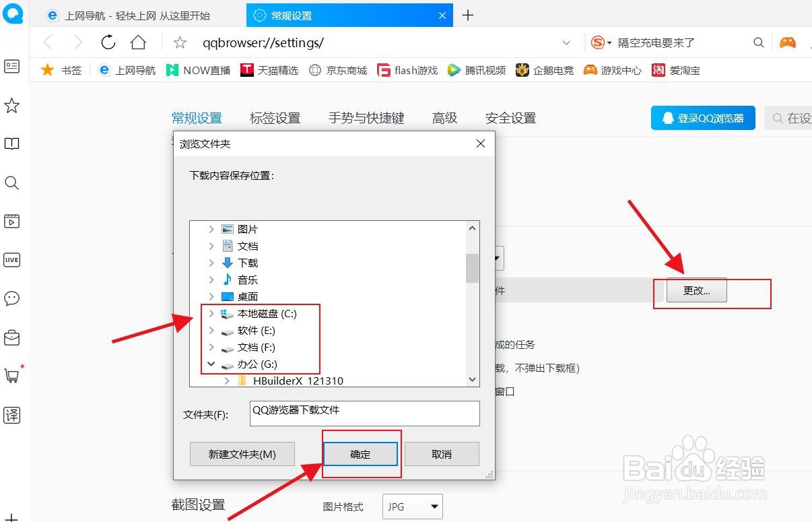The height and width of the screenshot is (522, 812).
Task: Open 京东商城 from the bookmarks bar
Action: [338, 69]
